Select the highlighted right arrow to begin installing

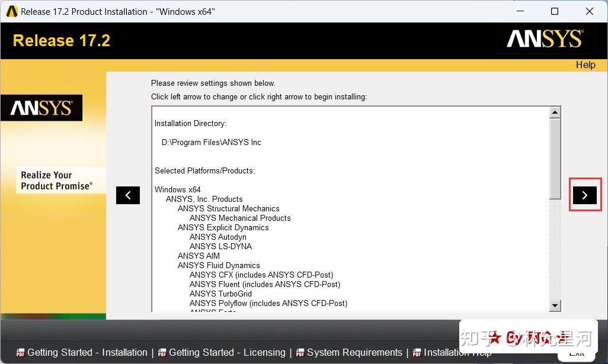585,195
